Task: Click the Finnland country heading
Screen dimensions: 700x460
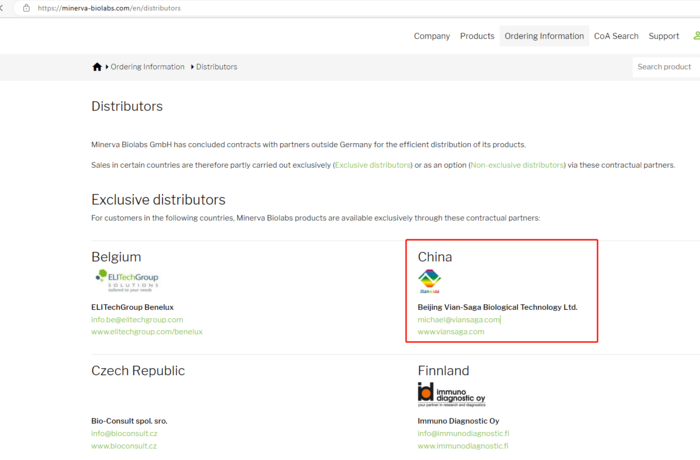Action: coord(443,371)
